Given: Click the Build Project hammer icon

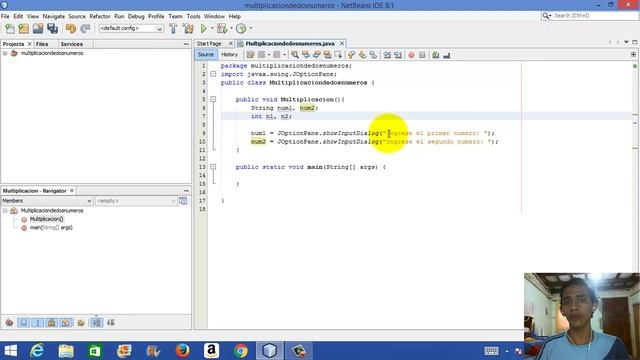Looking at the screenshot, I should 173,29.
